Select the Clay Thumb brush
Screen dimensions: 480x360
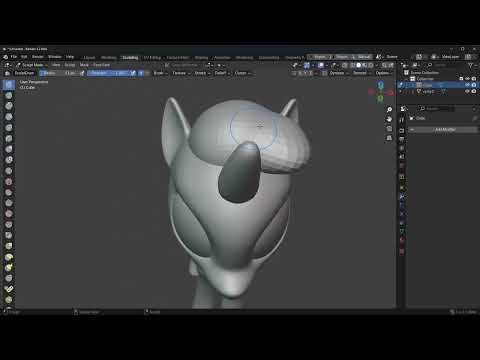[9, 128]
